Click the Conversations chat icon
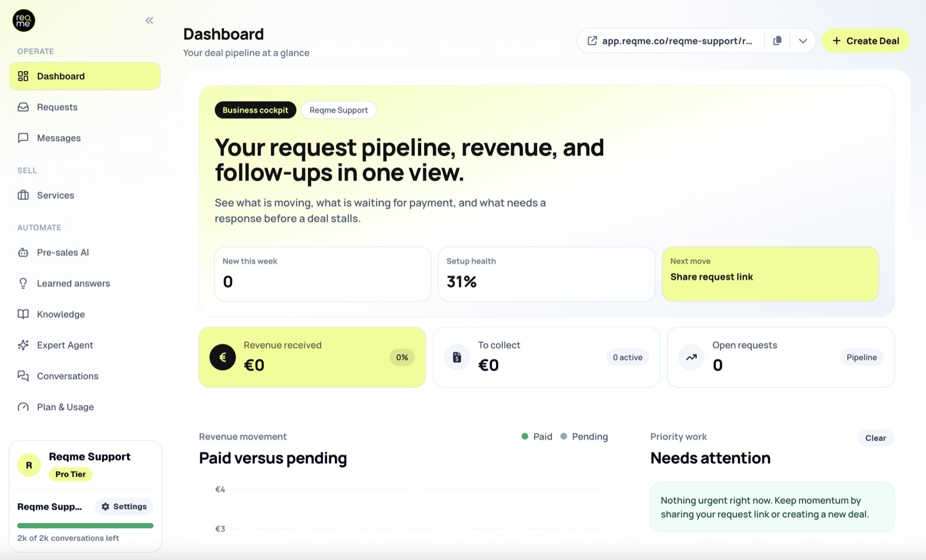926x560 pixels. click(x=23, y=376)
